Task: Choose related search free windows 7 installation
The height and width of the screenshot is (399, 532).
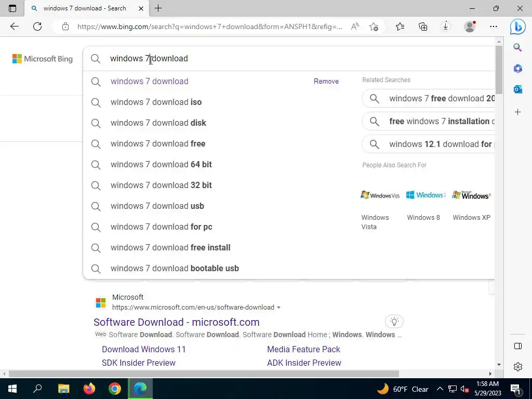Action: [x=428, y=121]
